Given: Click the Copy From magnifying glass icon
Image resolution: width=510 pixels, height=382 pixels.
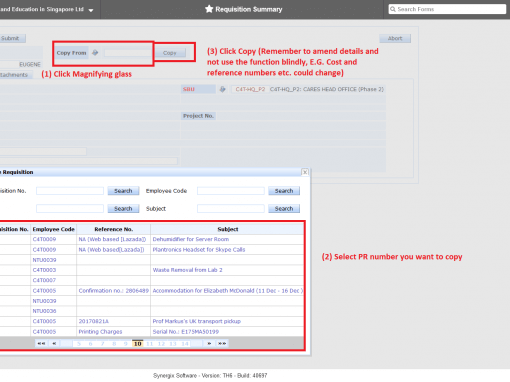Looking at the screenshot, I should (x=95, y=53).
